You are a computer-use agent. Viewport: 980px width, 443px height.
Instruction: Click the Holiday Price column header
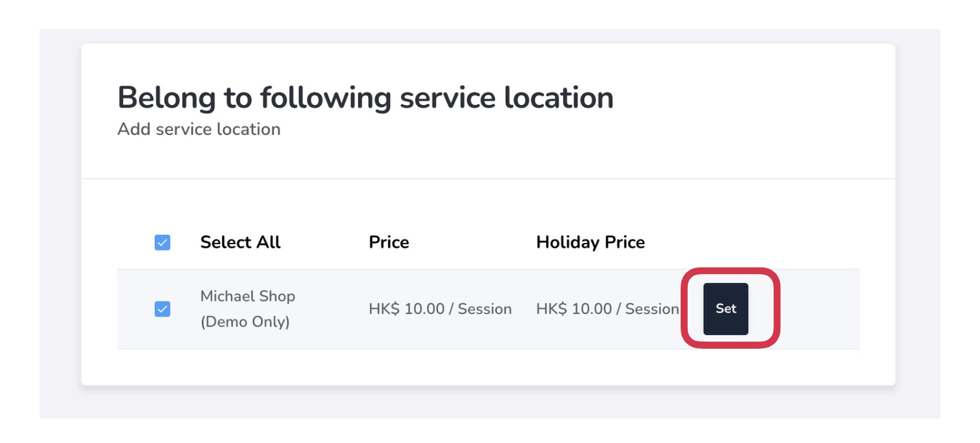click(x=590, y=242)
